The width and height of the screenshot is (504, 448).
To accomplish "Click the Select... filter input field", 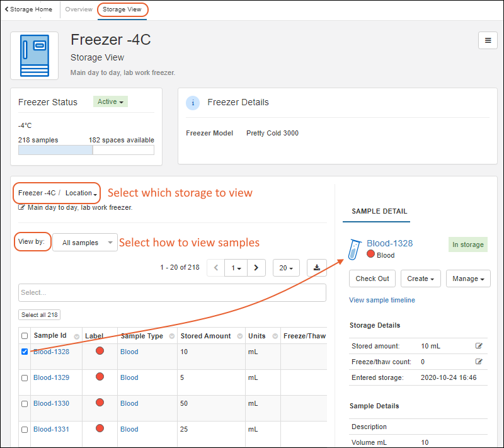I will click(172, 292).
